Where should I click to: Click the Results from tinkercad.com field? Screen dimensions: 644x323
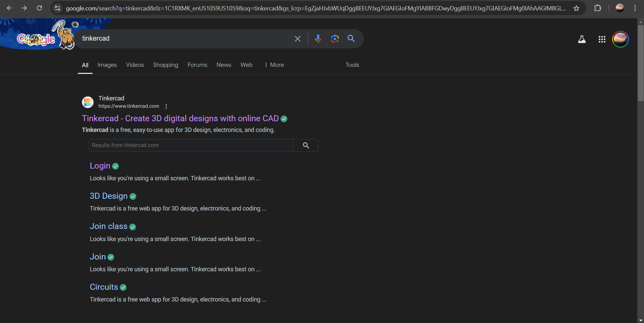click(x=191, y=145)
